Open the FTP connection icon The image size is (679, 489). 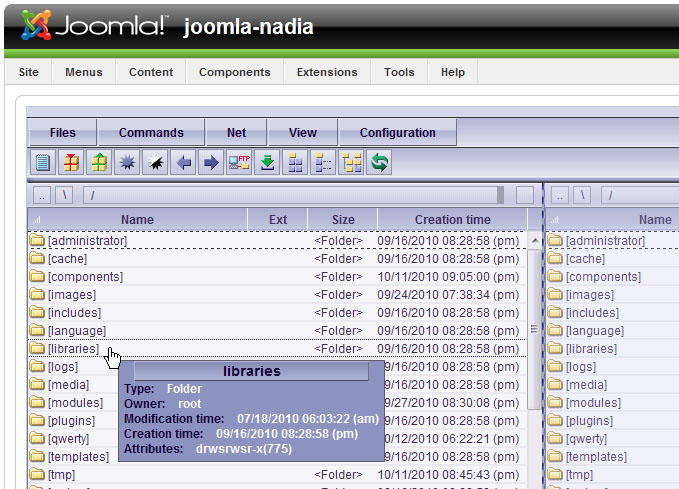point(239,163)
